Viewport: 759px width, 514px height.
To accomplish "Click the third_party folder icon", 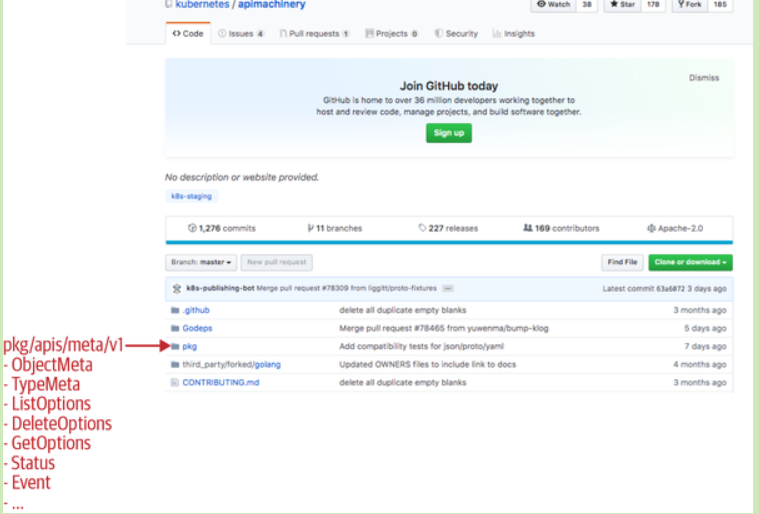I will [x=175, y=364].
